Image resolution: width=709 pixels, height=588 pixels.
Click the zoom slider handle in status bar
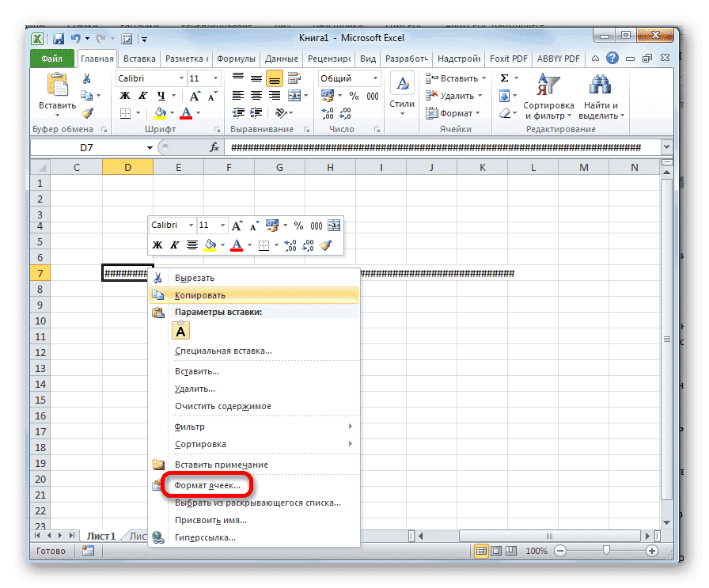[x=606, y=551]
